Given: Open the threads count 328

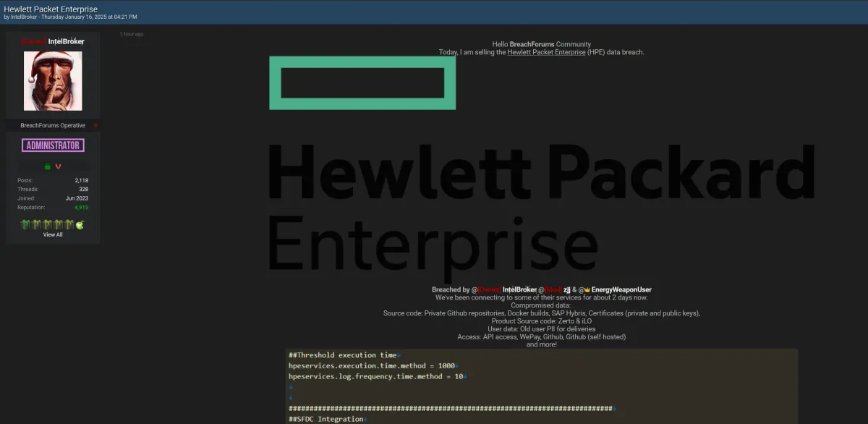Looking at the screenshot, I should (84, 189).
